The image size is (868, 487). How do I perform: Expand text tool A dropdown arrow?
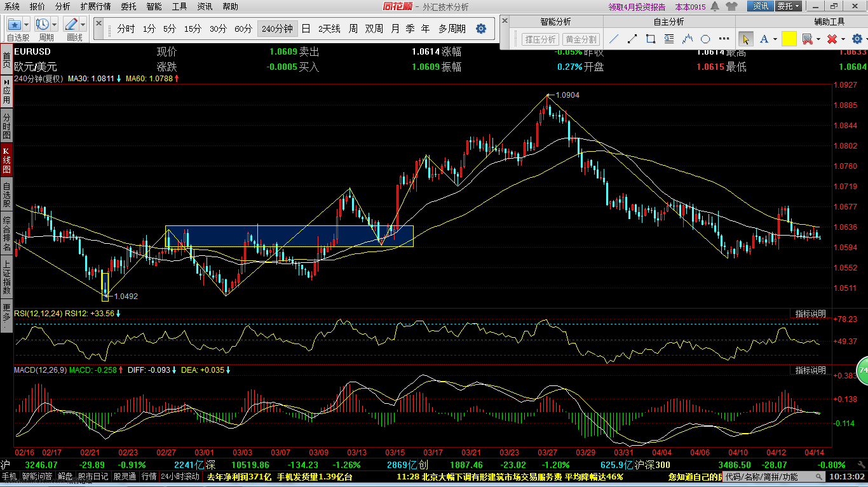pos(775,39)
